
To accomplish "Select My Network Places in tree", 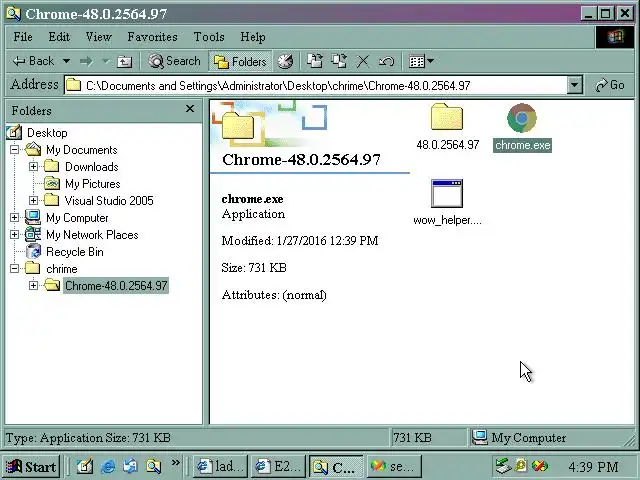I will click(x=92, y=235).
